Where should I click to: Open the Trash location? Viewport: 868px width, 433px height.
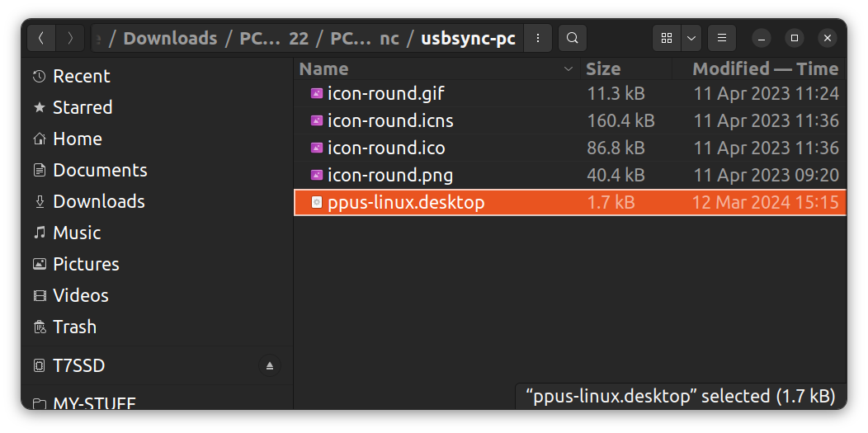point(74,327)
